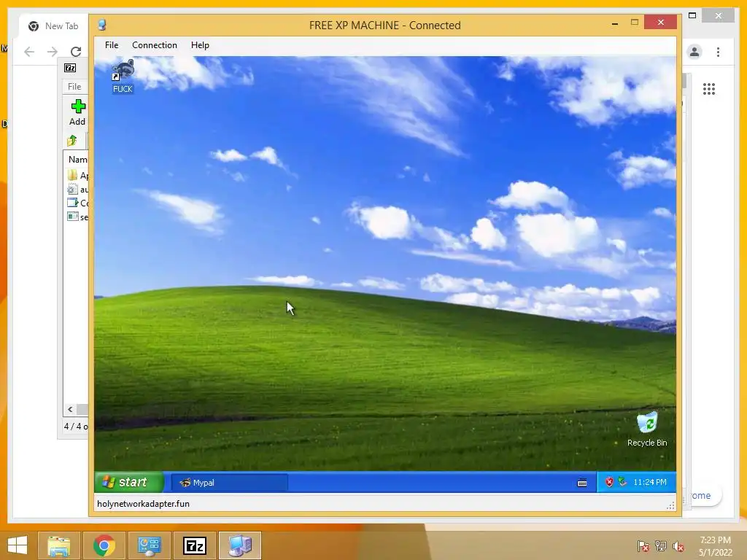Open the Google apps grid
Viewport: 747px width, 560px height.
(709, 88)
